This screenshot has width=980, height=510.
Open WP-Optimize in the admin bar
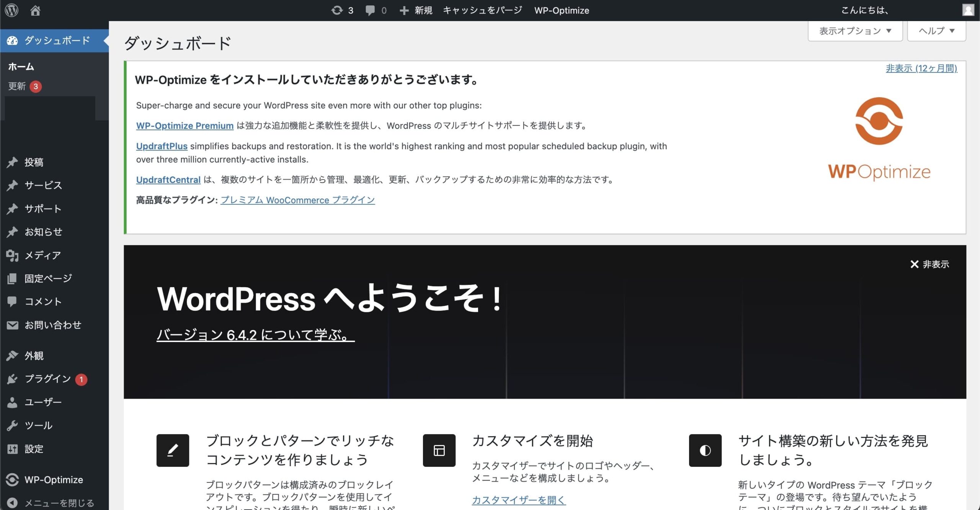[x=562, y=10]
